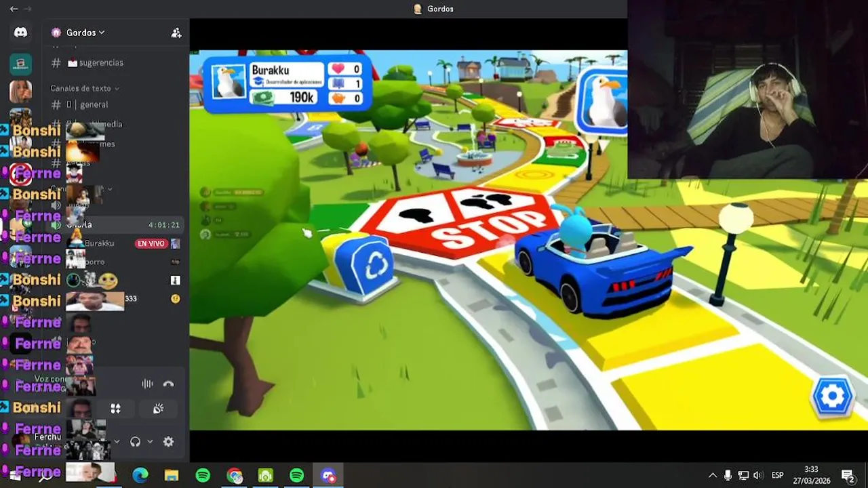This screenshot has width=868, height=488.
Task: Open Discord home direct messages
Action: (20, 33)
